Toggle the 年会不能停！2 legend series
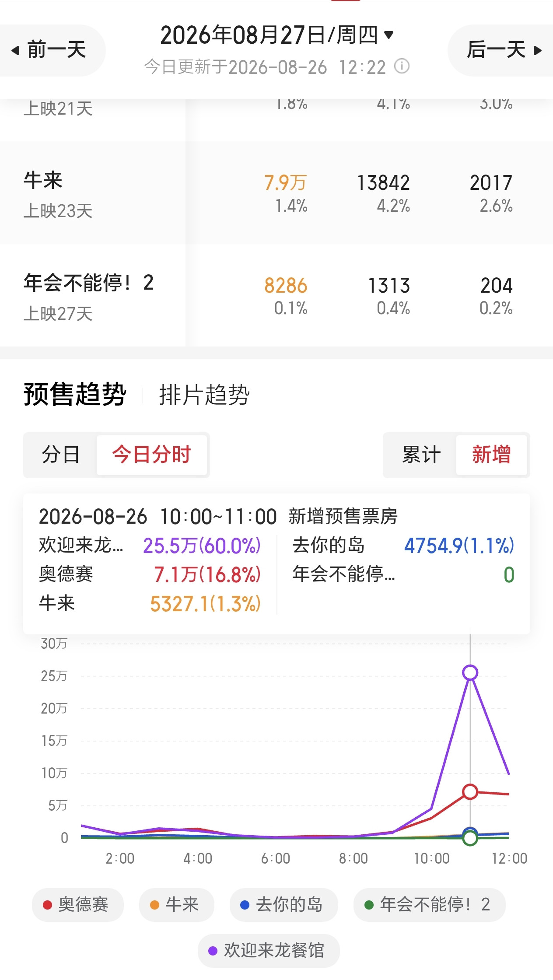This screenshot has width=553, height=980. click(x=429, y=905)
